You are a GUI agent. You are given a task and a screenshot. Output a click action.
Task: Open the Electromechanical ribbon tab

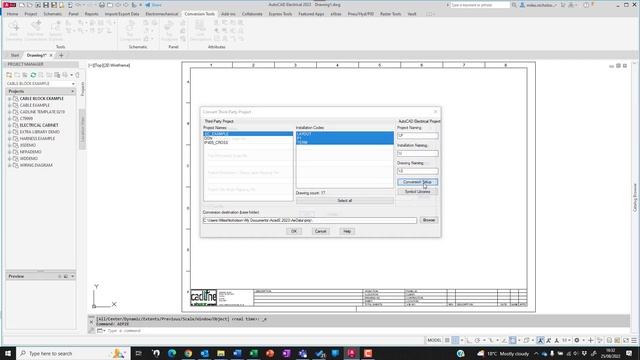[x=162, y=14]
